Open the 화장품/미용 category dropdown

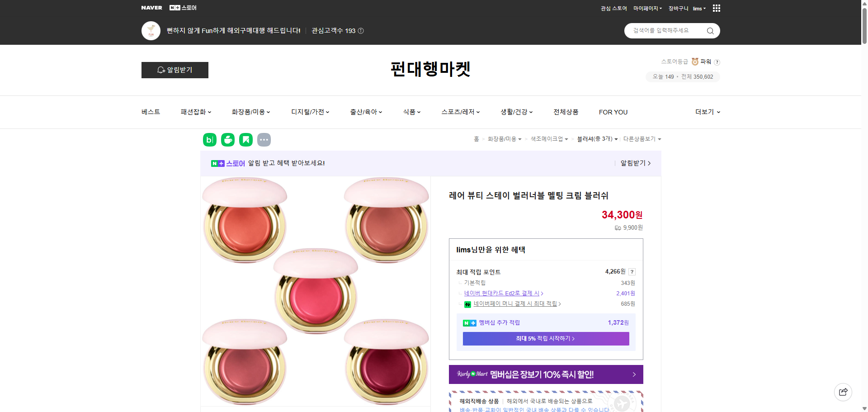(x=250, y=112)
